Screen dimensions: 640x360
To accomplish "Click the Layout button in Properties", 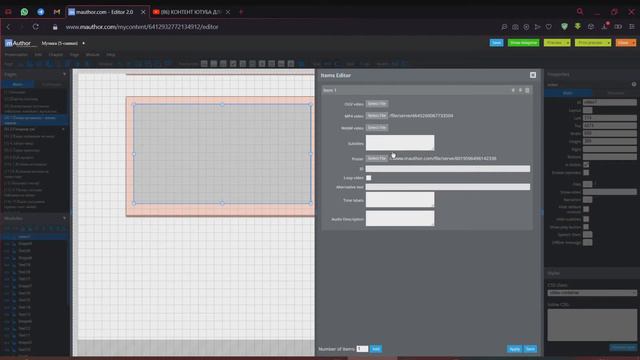I will (x=587, y=110).
